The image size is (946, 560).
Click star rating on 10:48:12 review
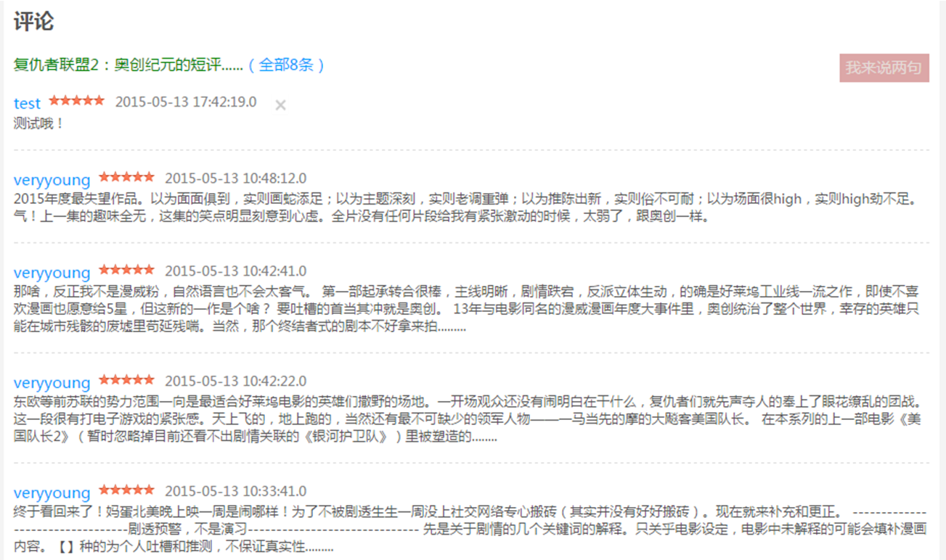127,176
